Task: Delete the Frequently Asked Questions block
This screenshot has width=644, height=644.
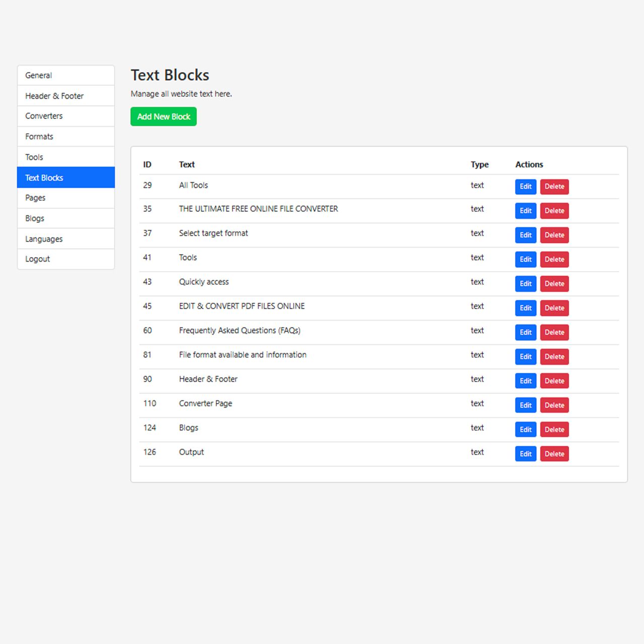Action: 554,333
